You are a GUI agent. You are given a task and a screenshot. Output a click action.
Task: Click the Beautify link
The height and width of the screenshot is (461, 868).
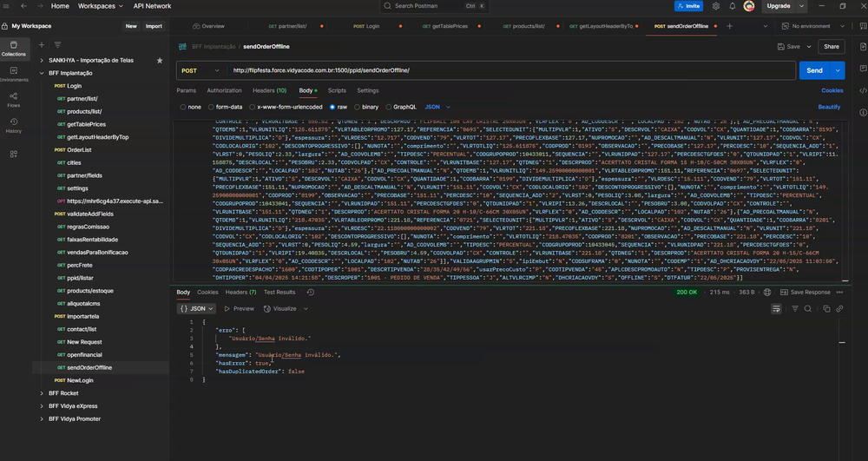pyautogui.click(x=829, y=107)
